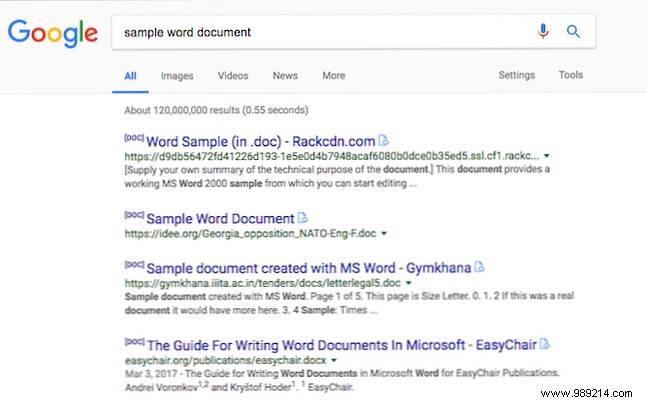Screen dimensions: 647x402
Task: Click DOC badge before Word Sample Rackcdn result
Action: 134,137
